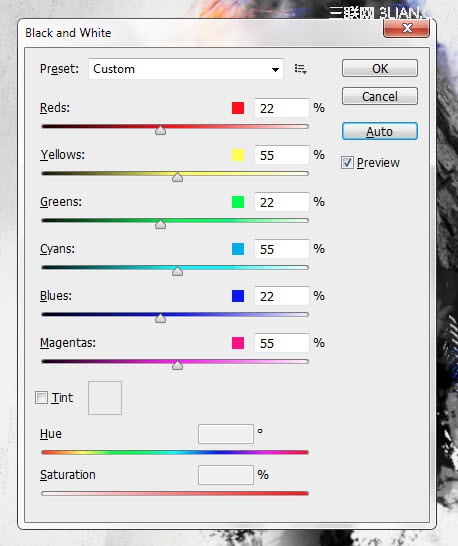Click the Hue rainbow slider track
The width and height of the screenshot is (458, 546).
click(x=175, y=452)
